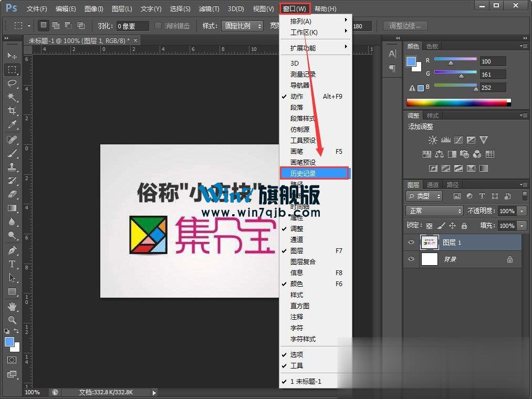532x399 pixels.
Task: Select the Clone Stamp tool
Action: [12, 167]
